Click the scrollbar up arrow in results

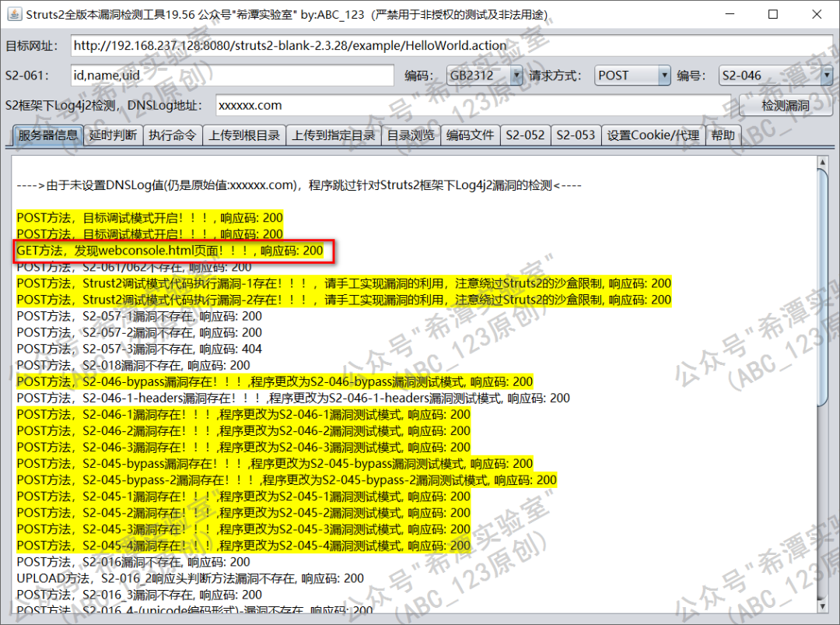pos(822,162)
